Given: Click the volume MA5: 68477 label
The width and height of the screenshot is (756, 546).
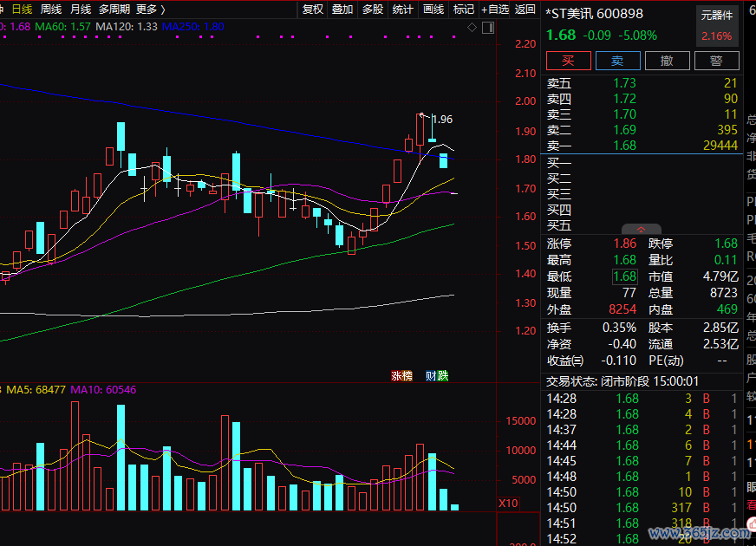Looking at the screenshot, I should 36,390.
